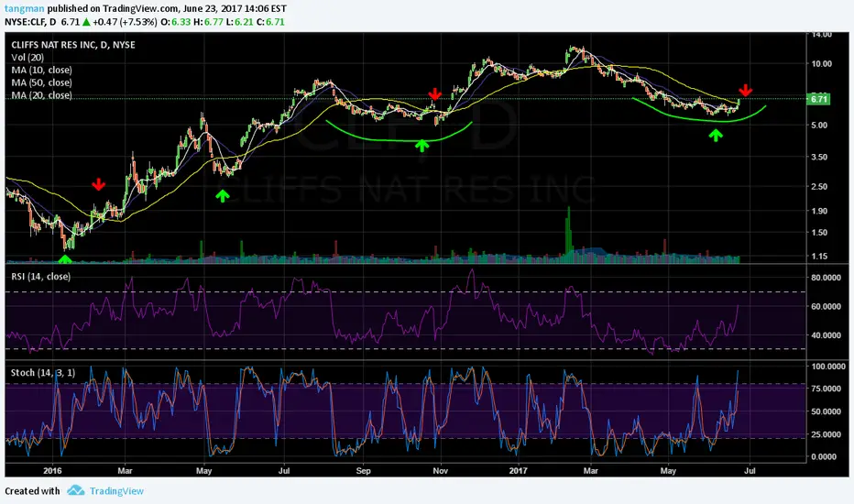854x504 pixels.
Task: Click the 2016 time axis label
Action: pos(52,470)
